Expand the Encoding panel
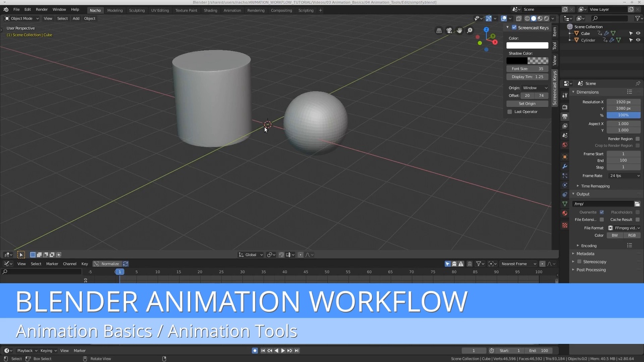This screenshot has width=644, height=362. pyautogui.click(x=588, y=246)
